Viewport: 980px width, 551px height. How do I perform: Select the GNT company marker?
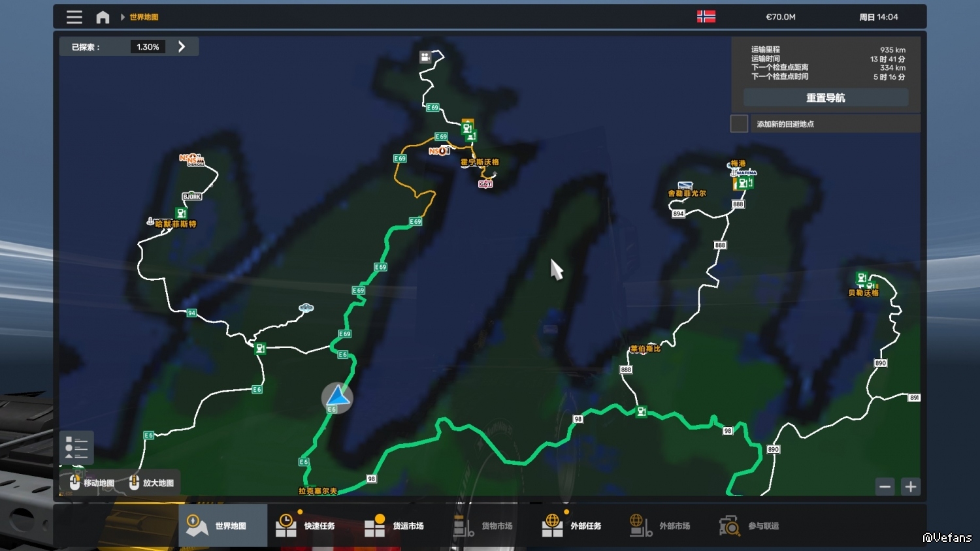click(485, 184)
